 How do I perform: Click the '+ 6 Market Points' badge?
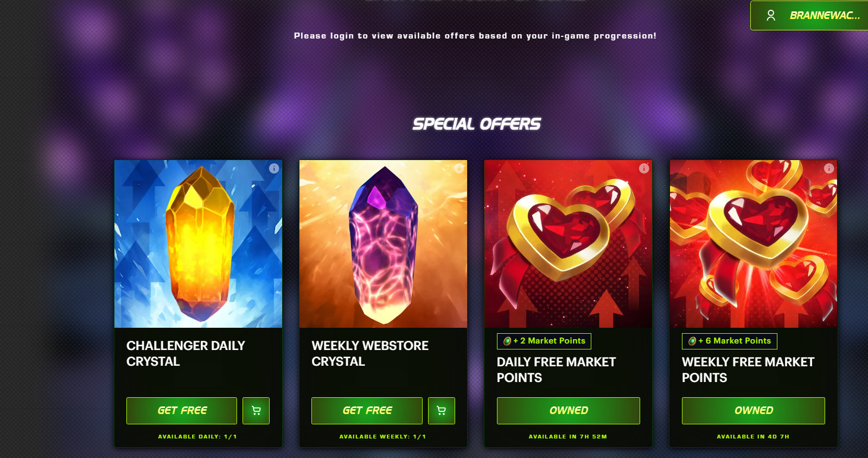[x=730, y=341]
